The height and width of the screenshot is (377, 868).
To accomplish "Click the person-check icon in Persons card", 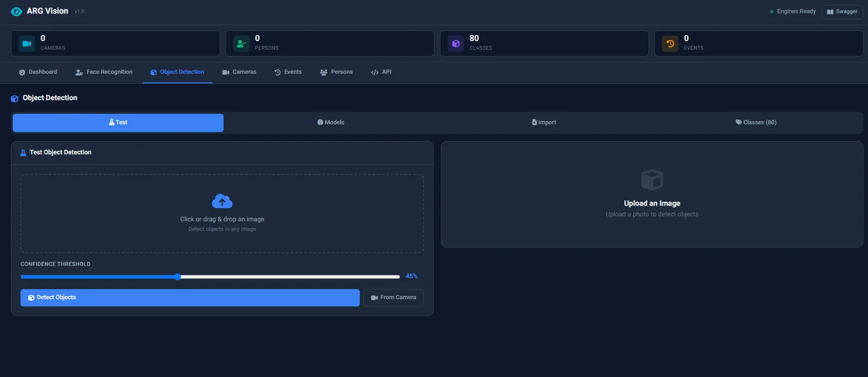I will 241,43.
